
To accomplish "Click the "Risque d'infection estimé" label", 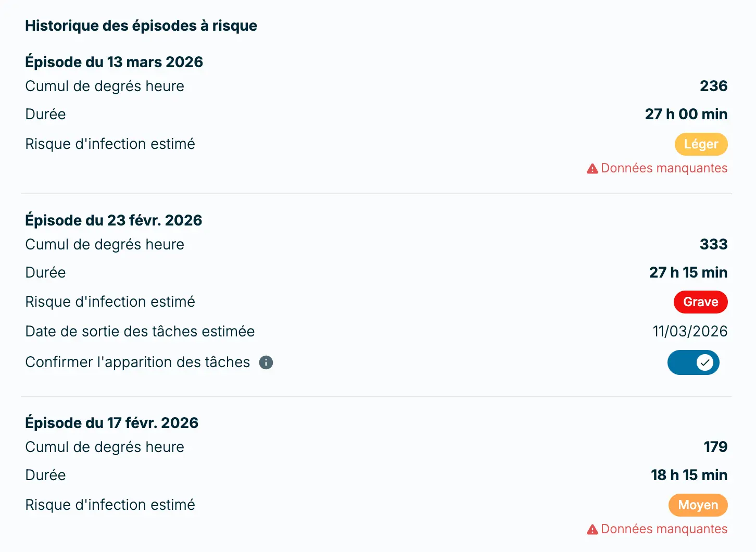I will pos(110,144).
